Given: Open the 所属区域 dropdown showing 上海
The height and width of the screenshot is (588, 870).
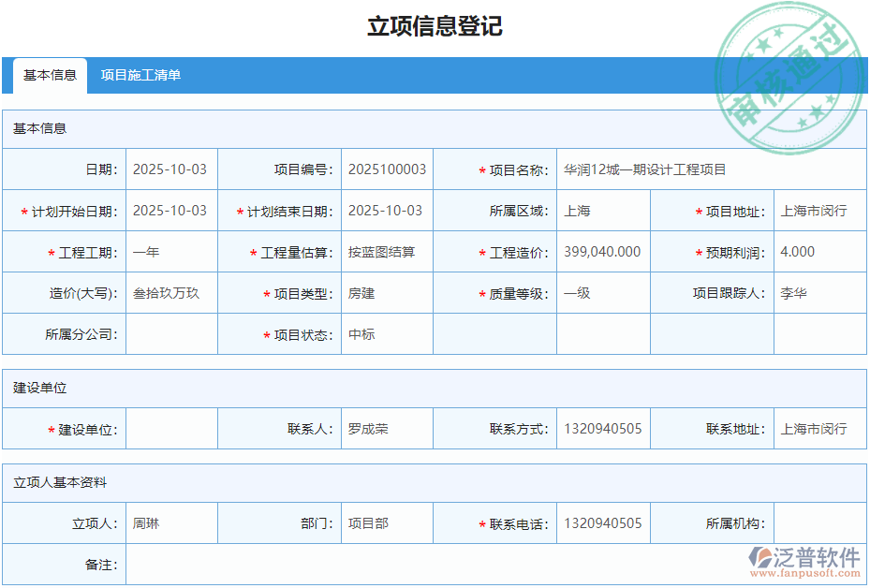Looking at the screenshot, I should 603,211.
